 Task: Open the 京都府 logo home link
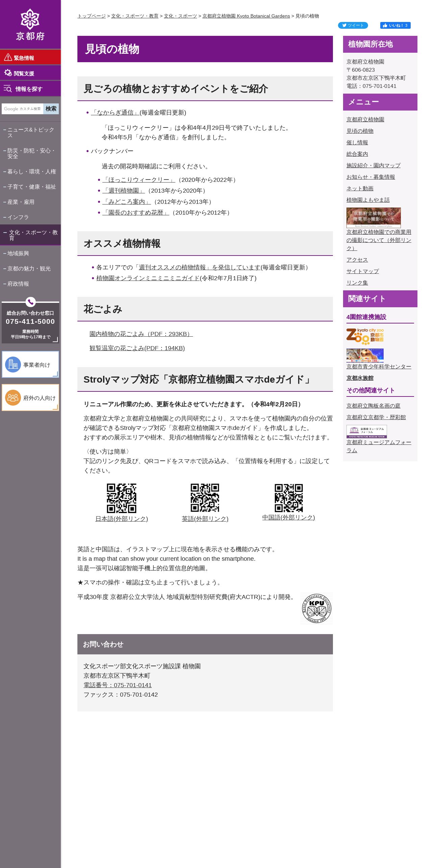tap(30, 25)
